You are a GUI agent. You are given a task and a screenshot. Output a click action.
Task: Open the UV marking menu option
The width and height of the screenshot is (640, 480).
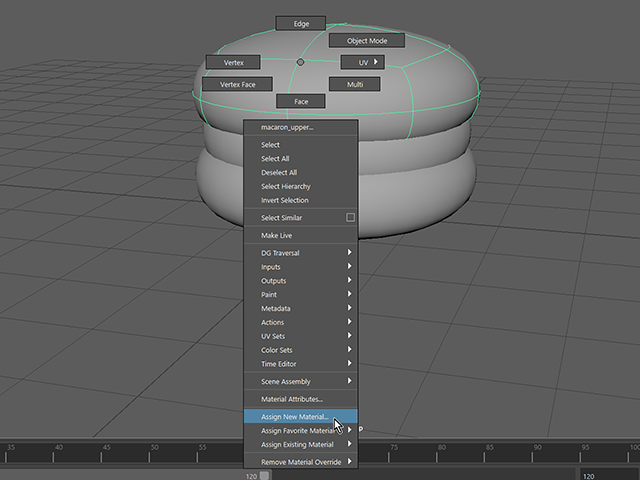coord(363,62)
